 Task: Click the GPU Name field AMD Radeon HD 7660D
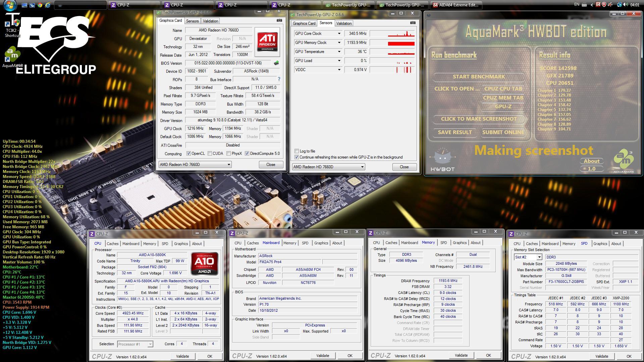point(218,30)
